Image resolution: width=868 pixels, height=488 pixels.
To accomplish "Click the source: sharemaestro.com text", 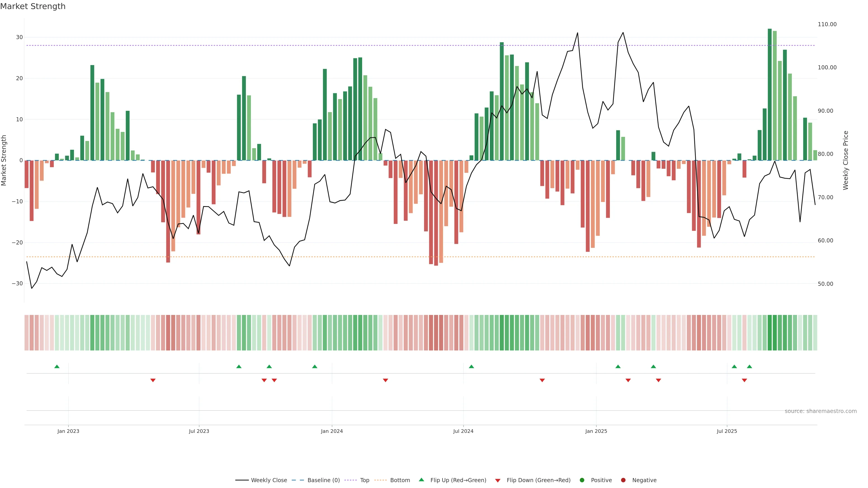I will point(821,411).
